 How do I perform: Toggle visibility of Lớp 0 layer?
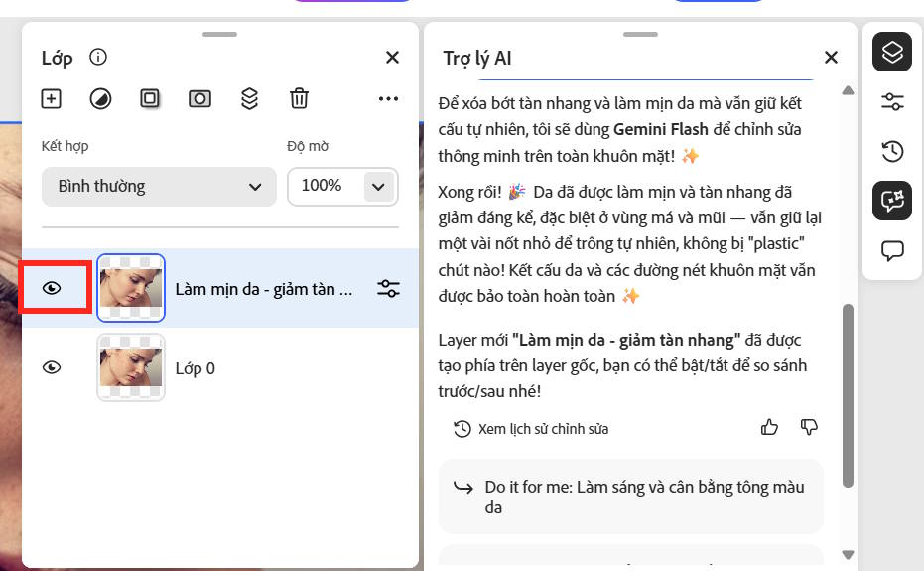52,367
